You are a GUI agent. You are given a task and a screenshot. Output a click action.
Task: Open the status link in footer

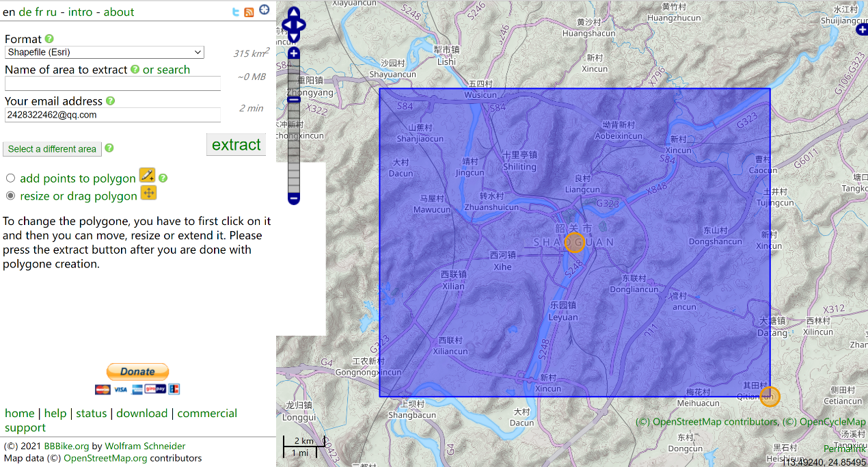[x=92, y=413]
